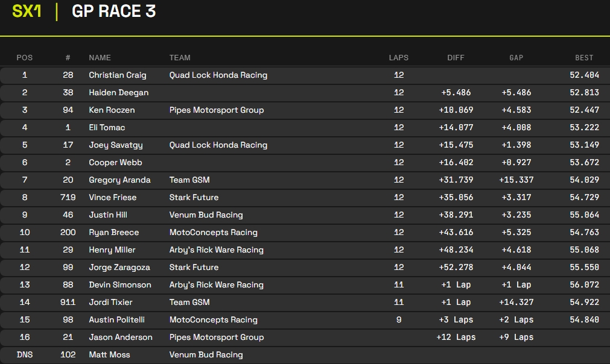The width and height of the screenshot is (610, 364).
Task: Click the Quad Lock Honda Racing team for Joey Savatgy
Action: point(218,145)
